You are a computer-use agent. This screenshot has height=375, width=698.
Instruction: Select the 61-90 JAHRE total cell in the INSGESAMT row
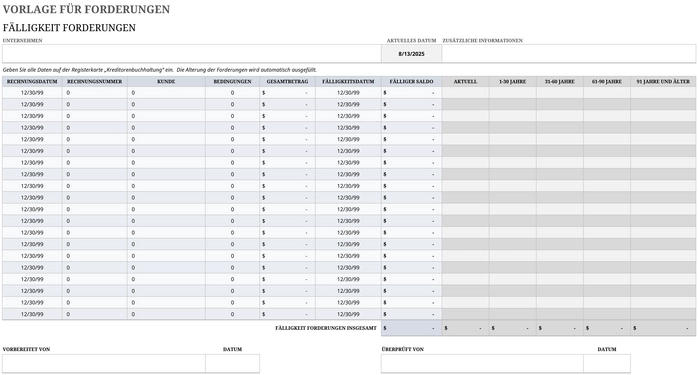point(607,328)
